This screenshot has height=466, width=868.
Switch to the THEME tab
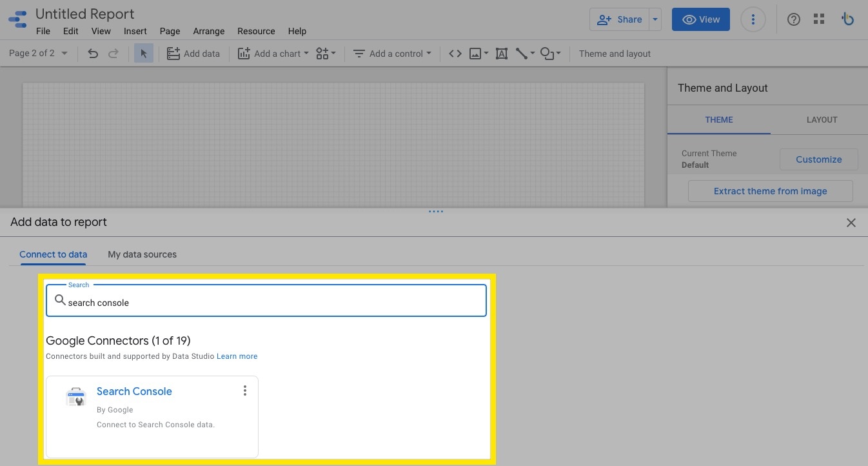pos(719,119)
